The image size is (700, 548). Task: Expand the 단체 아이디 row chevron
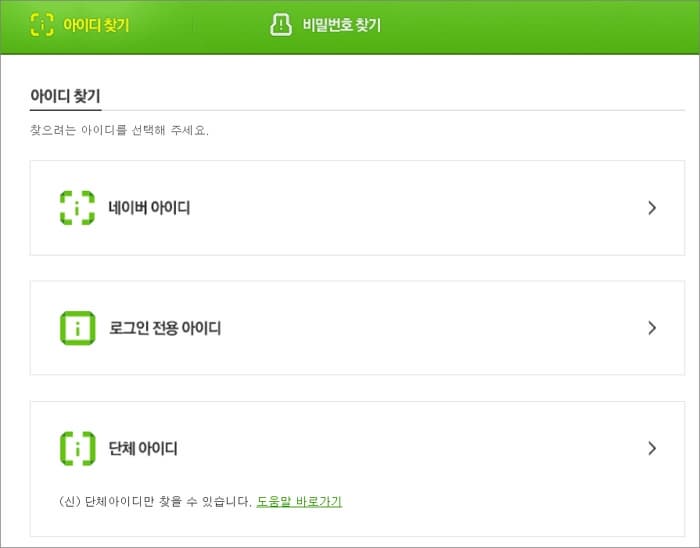click(652, 448)
